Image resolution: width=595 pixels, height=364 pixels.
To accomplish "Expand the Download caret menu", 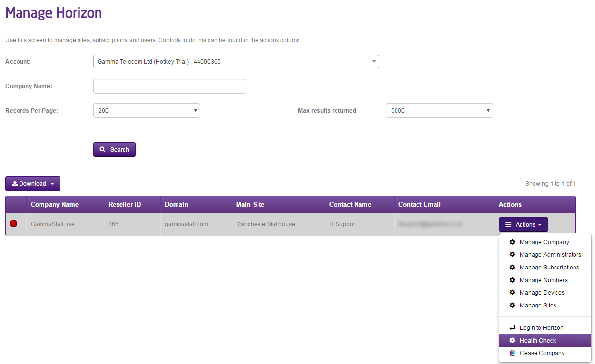I will pyautogui.click(x=52, y=184).
